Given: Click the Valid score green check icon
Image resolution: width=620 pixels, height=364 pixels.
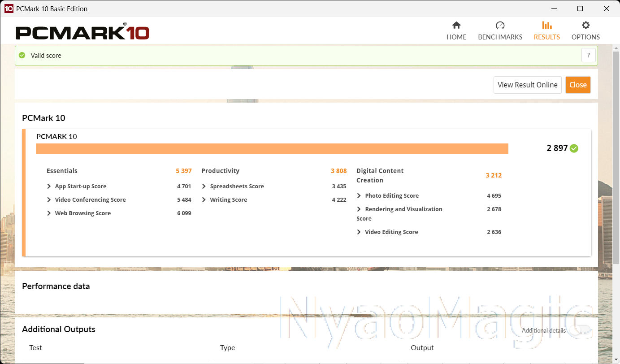Looking at the screenshot, I should (22, 56).
